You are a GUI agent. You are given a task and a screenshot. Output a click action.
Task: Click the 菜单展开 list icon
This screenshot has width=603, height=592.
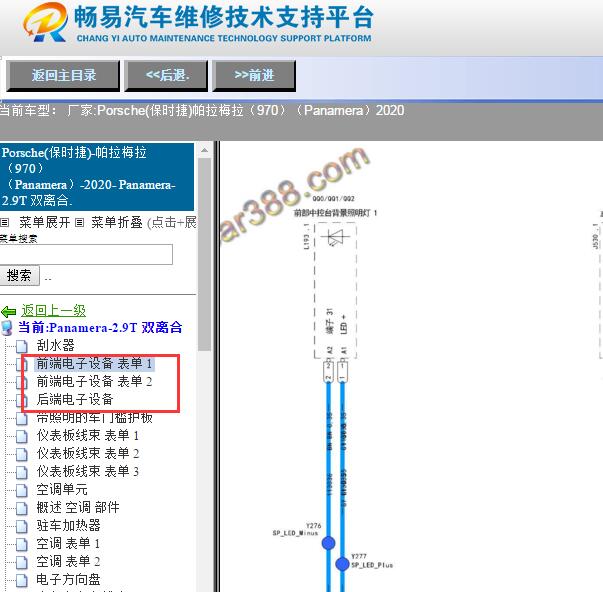[x=5, y=222]
